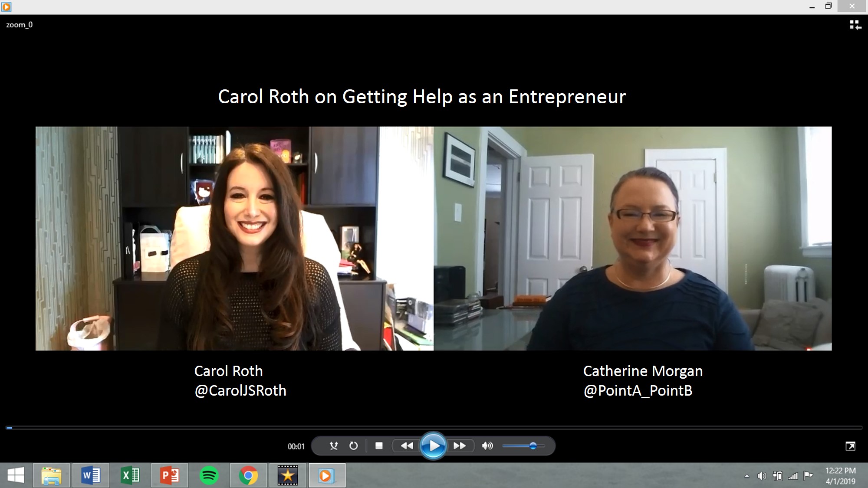Launch Excel from the taskbar

tap(130, 475)
